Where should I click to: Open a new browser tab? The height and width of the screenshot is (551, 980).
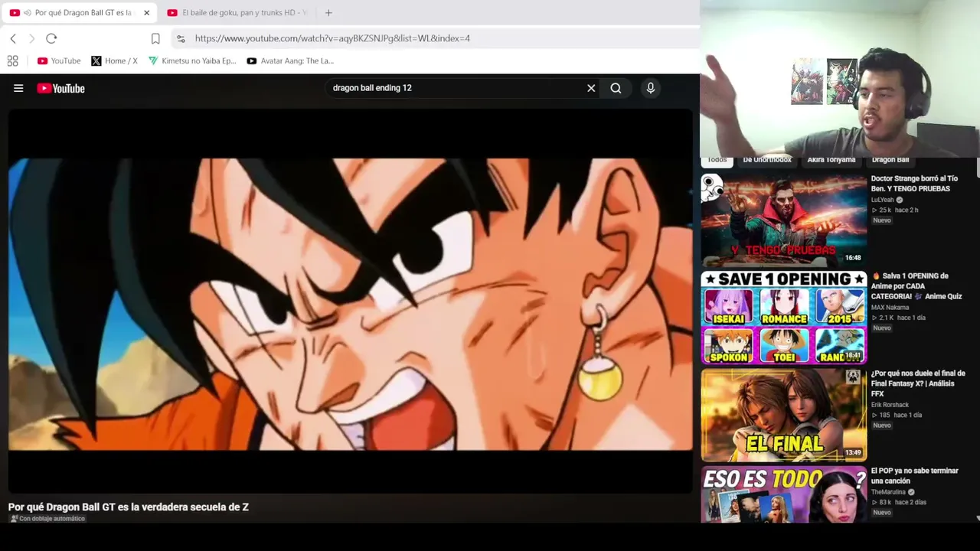pos(328,13)
